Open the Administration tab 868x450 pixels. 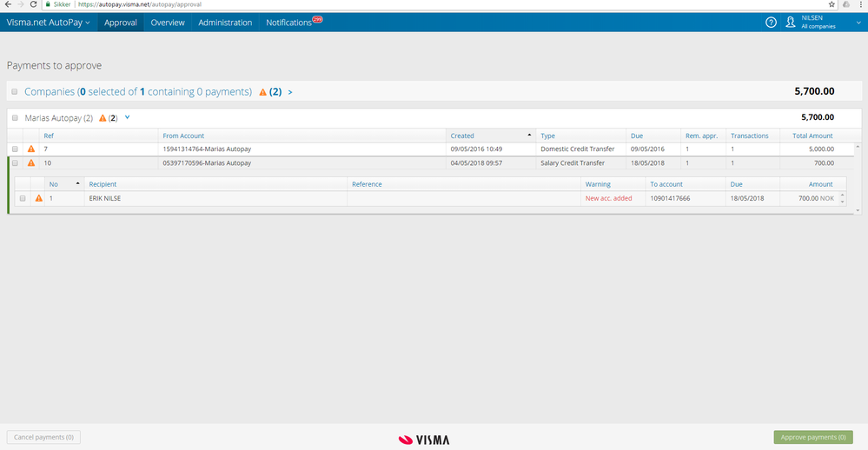click(x=225, y=23)
